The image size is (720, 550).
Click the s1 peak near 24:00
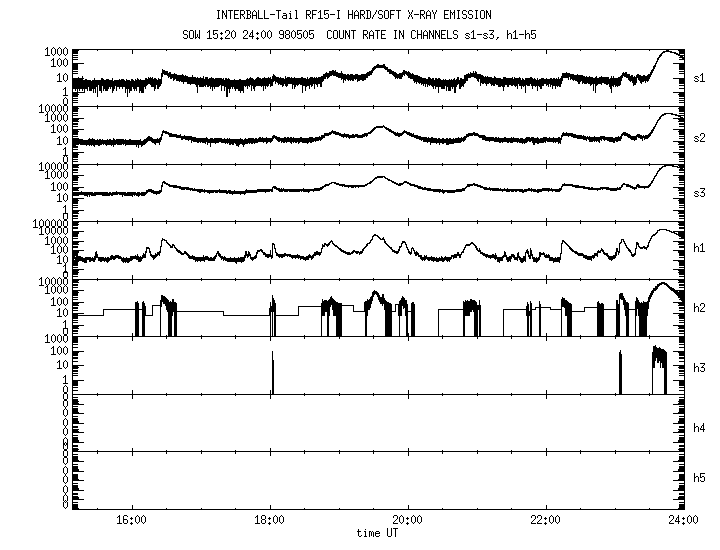669,52
